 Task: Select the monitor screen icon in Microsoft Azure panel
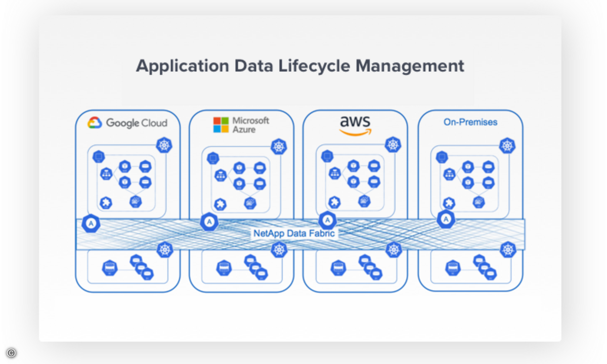213,158
